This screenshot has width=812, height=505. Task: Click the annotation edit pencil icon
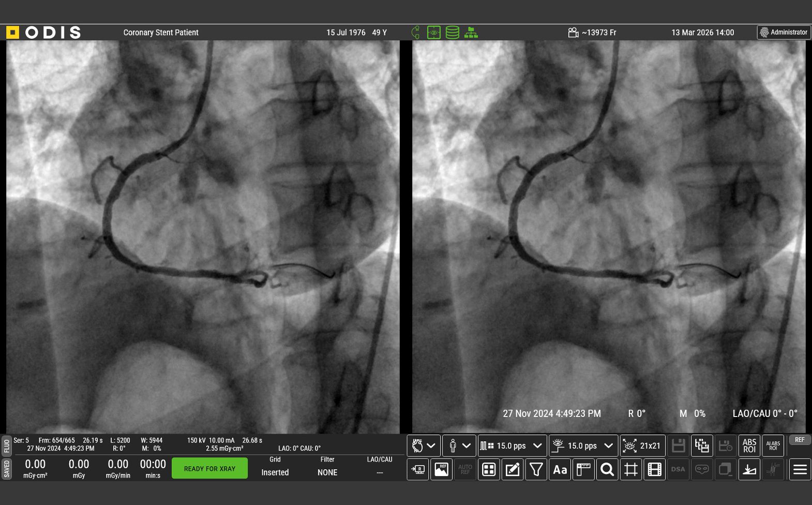click(513, 469)
